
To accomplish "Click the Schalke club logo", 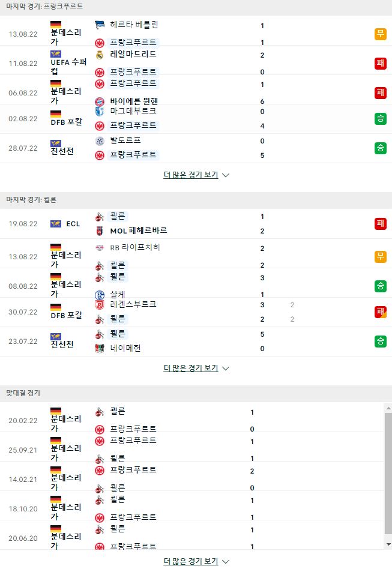I will 100,295.
